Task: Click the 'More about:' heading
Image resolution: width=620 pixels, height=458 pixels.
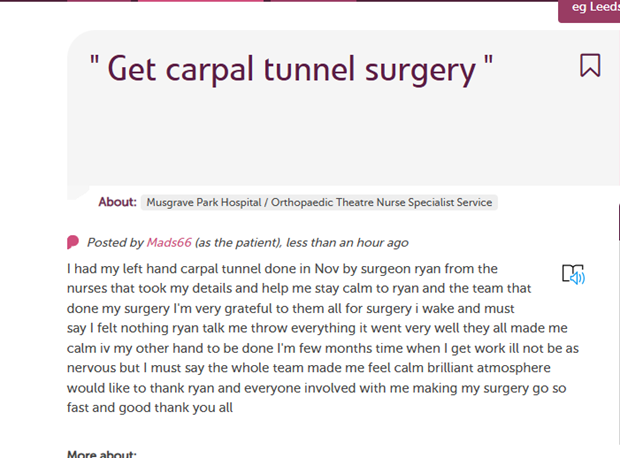Action: pyautogui.click(x=102, y=454)
